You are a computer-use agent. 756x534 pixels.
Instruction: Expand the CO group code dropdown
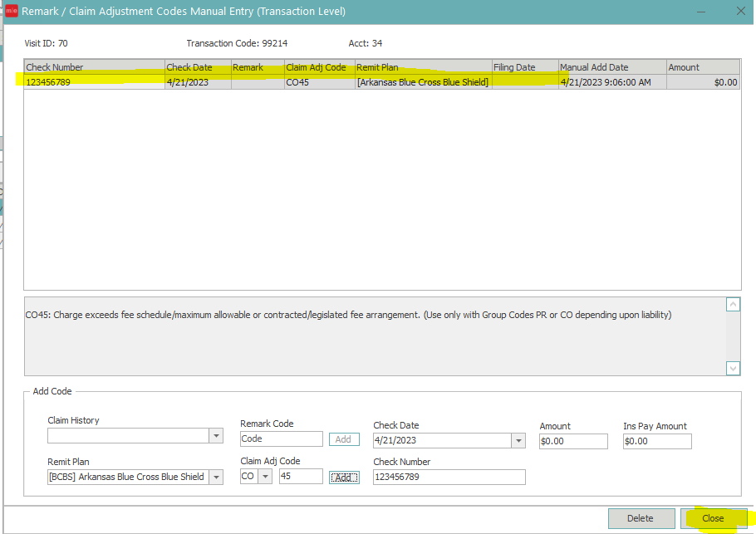click(x=265, y=477)
